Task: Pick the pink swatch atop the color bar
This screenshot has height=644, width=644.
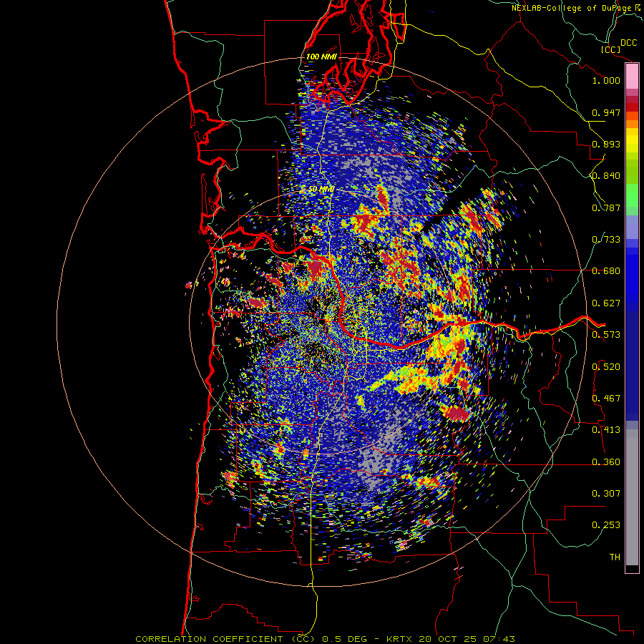Action: coord(632,77)
